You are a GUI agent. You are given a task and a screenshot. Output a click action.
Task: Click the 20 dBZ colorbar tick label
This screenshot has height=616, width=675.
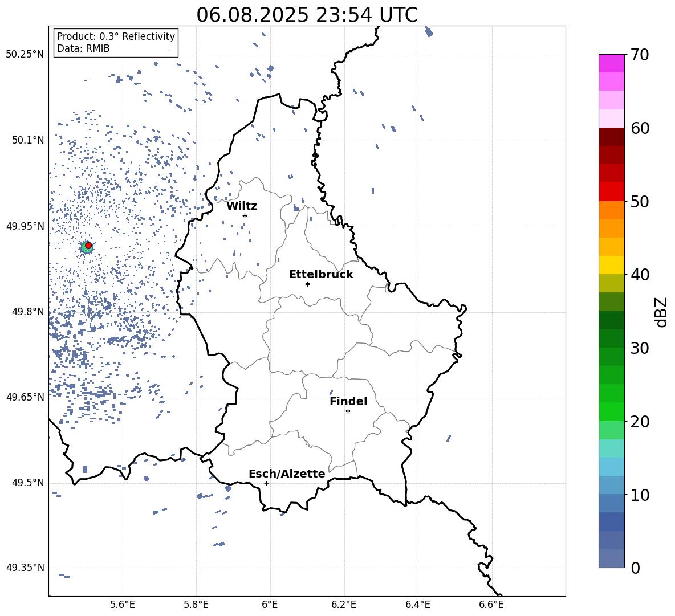click(x=640, y=422)
